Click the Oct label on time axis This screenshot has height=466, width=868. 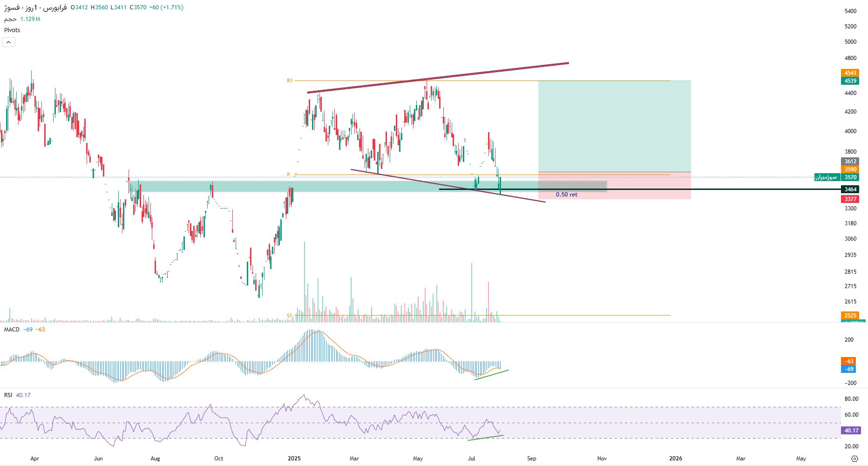pyautogui.click(x=218, y=459)
